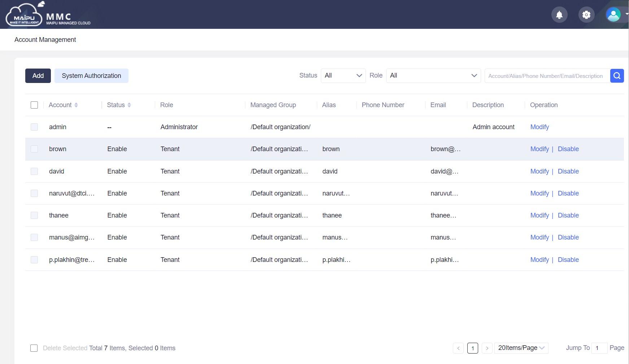Viewport: 629px width, 364px height.
Task: Open the Role filter dropdown
Action: pyautogui.click(x=433, y=76)
